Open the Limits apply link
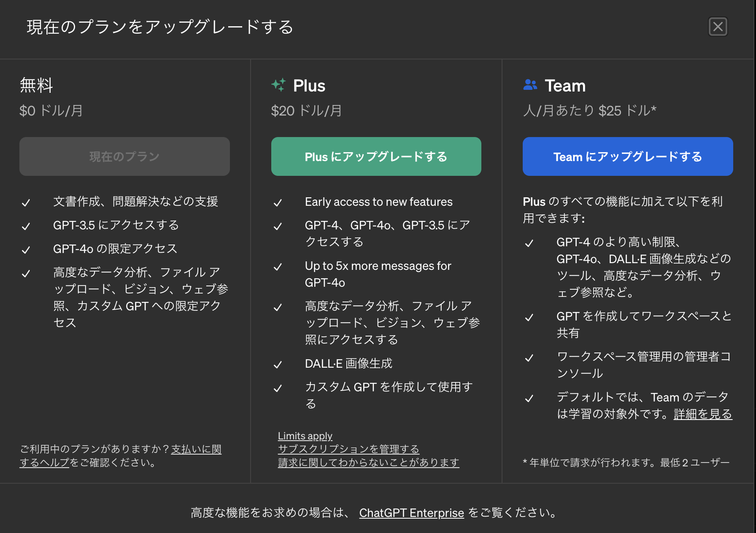756x533 pixels. pyautogui.click(x=305, y=436)
